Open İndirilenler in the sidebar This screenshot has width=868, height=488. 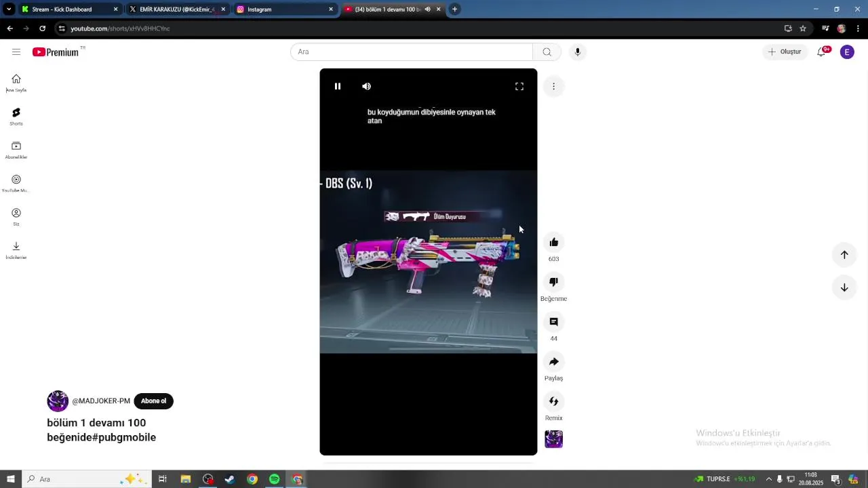16,250
